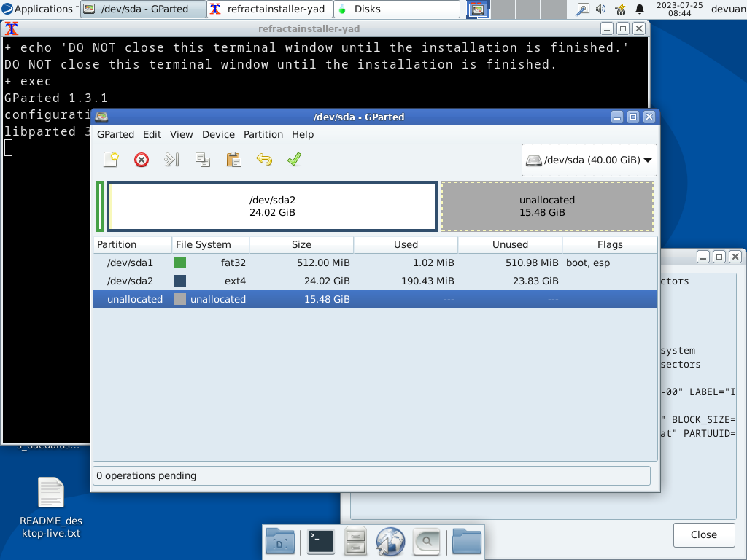Select the /dev/sda2 partition row

pos(376,281)
